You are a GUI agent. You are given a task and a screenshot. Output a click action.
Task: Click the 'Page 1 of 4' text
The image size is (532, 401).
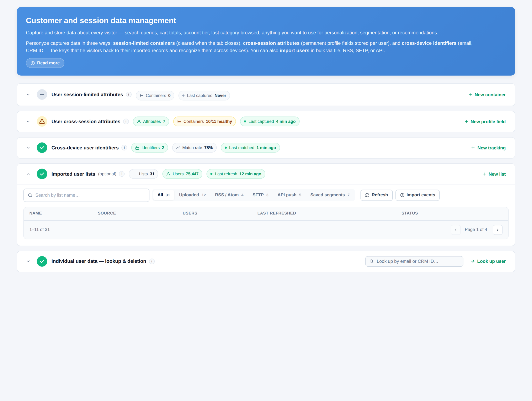click(476, 230)
